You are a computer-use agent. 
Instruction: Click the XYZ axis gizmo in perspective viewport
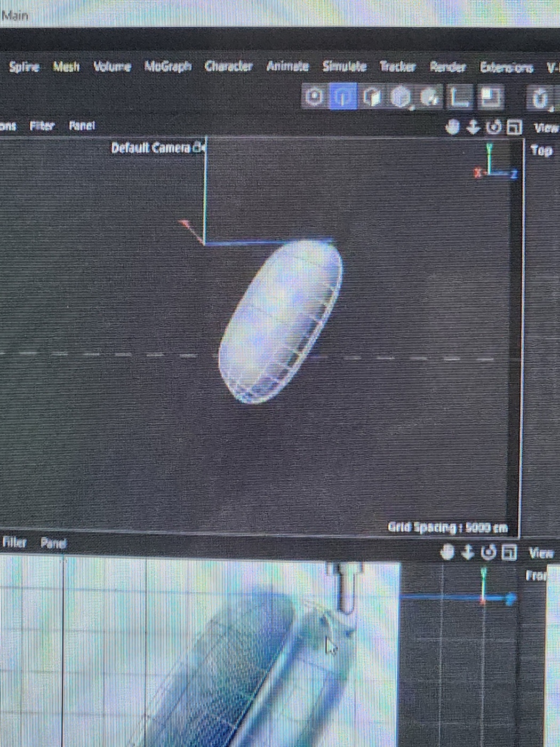(495, 161)
